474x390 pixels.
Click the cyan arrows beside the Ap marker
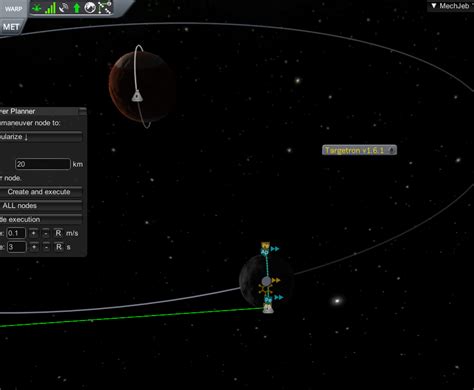[x=275, y=249]
